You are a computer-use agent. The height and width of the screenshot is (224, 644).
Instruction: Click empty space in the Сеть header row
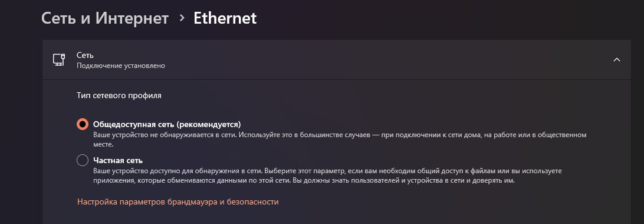click(x=370, y=60)
